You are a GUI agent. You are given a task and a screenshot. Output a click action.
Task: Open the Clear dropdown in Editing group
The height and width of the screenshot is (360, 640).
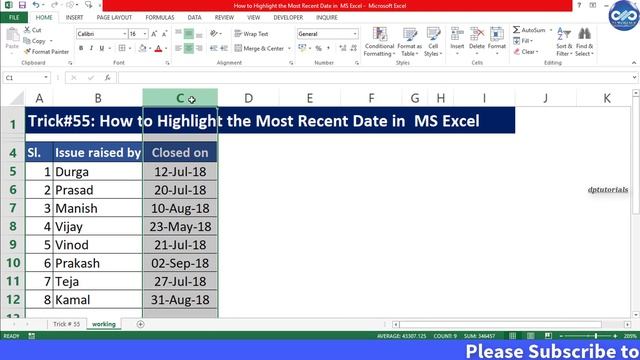[527, 52]
